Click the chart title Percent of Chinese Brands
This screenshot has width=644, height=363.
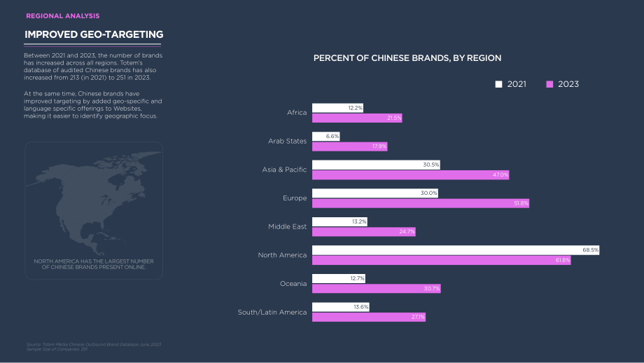tap(407, 58)
